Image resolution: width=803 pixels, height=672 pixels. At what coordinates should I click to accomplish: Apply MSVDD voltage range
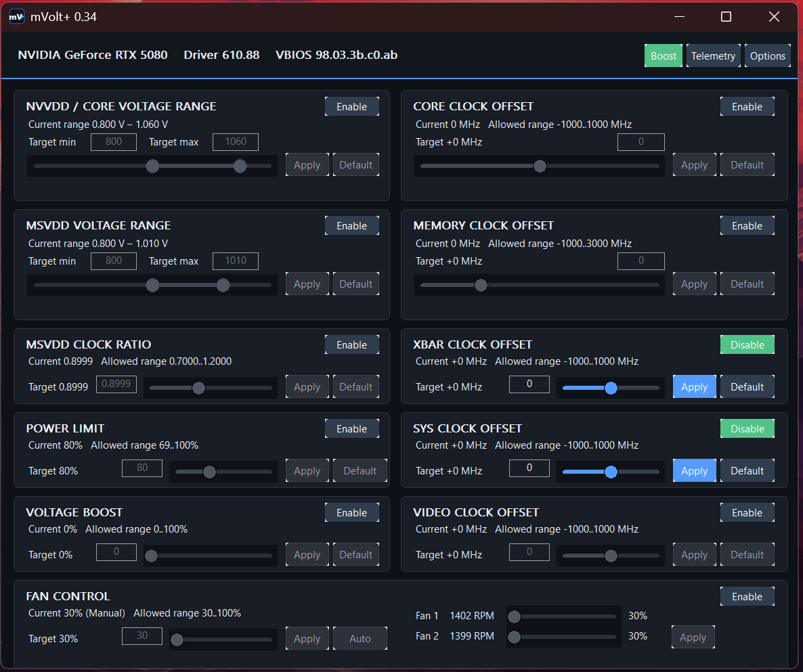(307, 284)
